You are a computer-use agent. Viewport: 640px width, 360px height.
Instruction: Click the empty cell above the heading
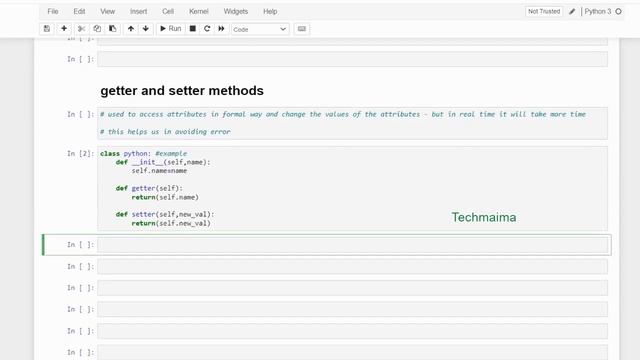pos(352,59)
